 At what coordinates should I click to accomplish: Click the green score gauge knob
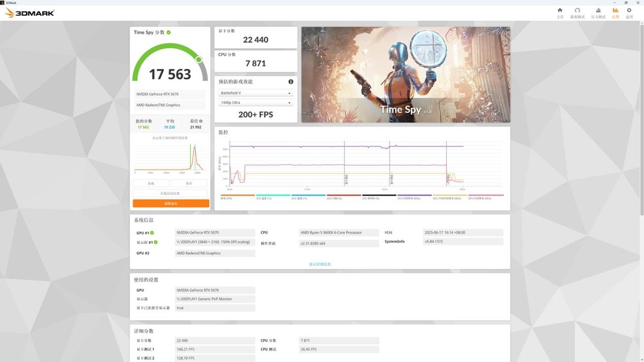click(199, 60)
